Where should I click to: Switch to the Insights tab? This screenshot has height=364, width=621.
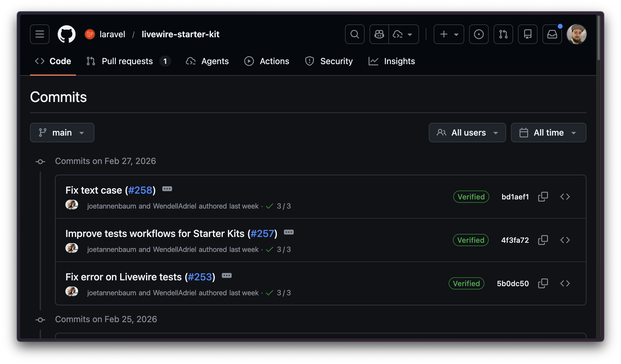[x=392, y=61]
